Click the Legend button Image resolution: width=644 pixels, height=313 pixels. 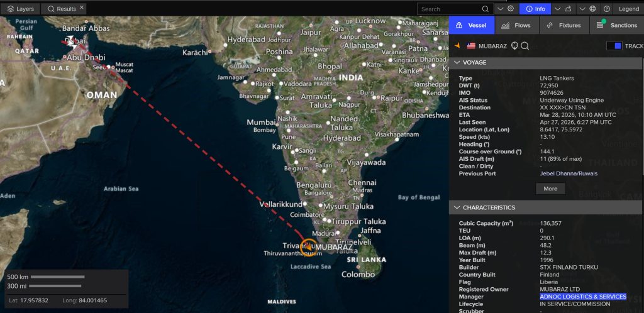[x=628, y=9]
